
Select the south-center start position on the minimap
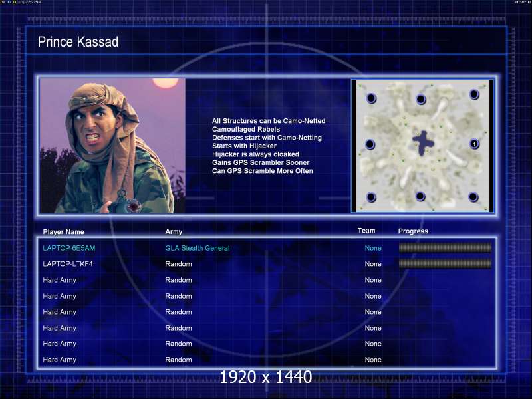(x=420, y=196)
